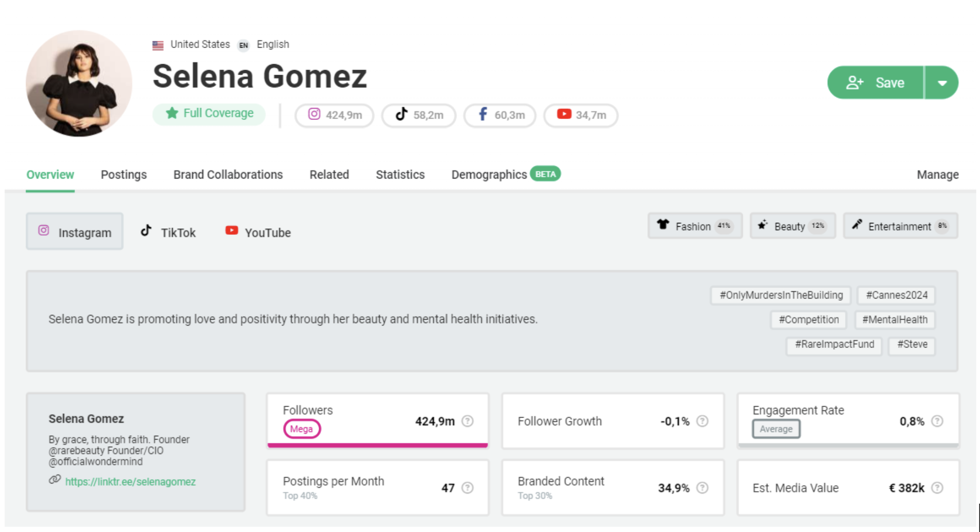Expand the Save button dropdown arrow
Screen dimensions: 980x532
[942, 82]
